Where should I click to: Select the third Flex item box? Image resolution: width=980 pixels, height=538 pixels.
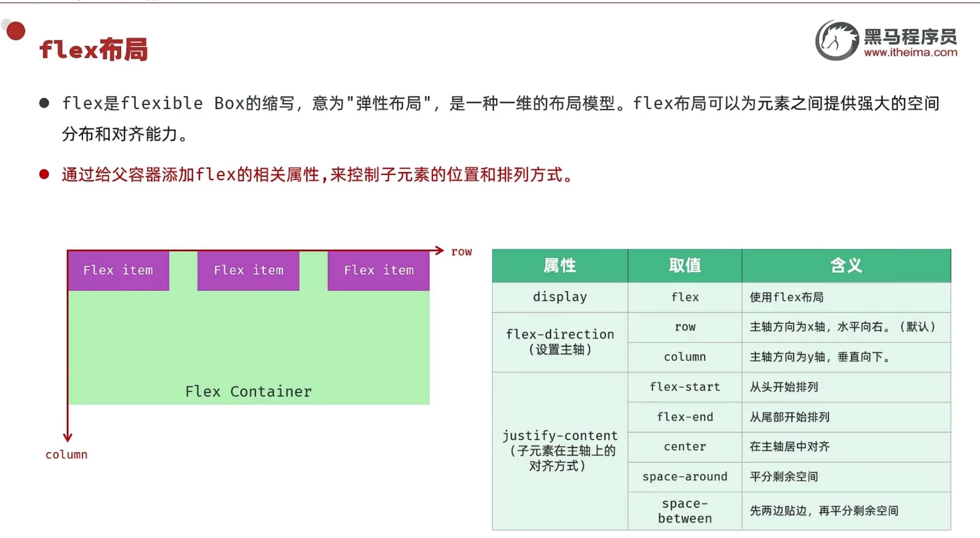pyautogui.click(x=378, y=270)
